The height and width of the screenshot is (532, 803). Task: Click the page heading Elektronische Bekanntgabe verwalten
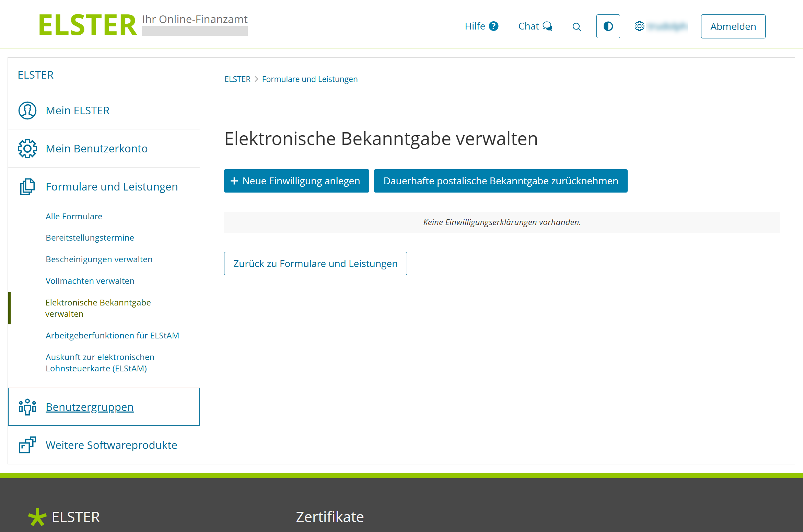(x=381, y=139)
